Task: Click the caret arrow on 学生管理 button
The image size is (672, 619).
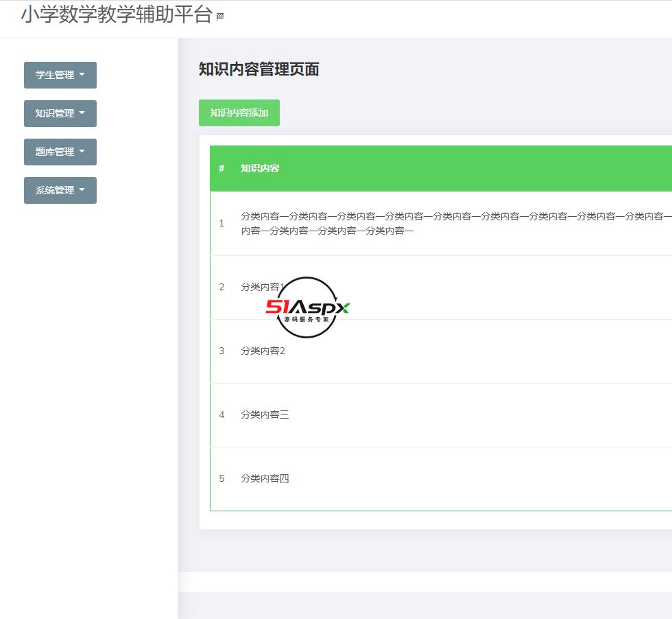Action: point(83,75)
